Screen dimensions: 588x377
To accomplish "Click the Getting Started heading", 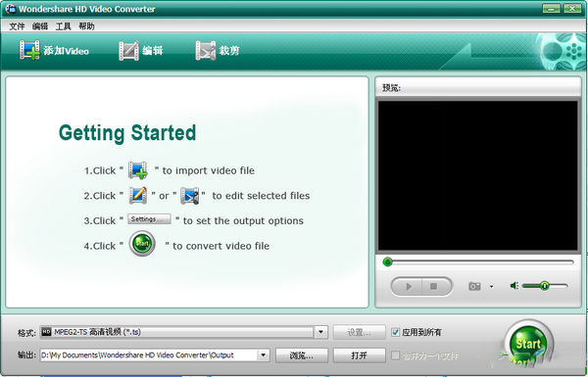I will 127,132.
